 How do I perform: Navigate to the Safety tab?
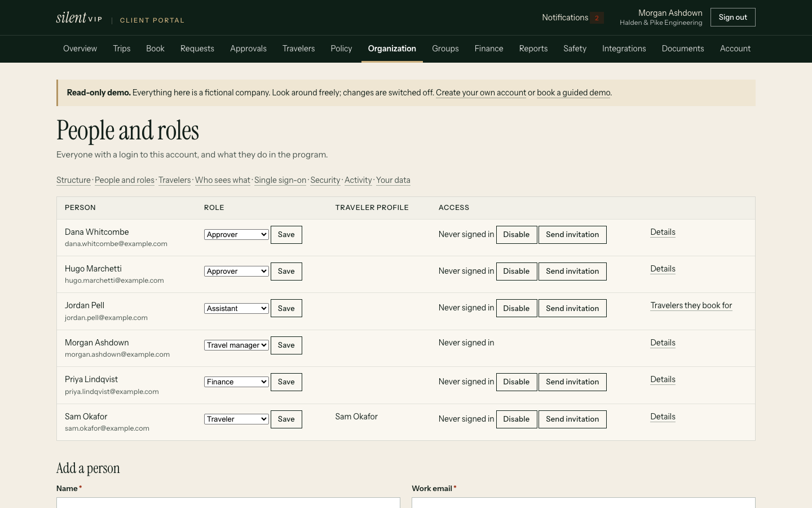(x=575, y=49)
